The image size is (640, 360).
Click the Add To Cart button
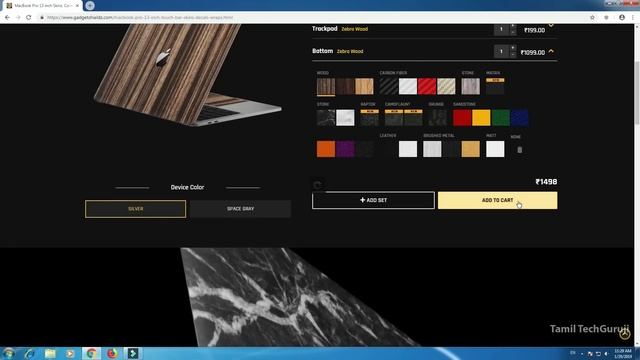pyautogui.click(x=498, y=200)
